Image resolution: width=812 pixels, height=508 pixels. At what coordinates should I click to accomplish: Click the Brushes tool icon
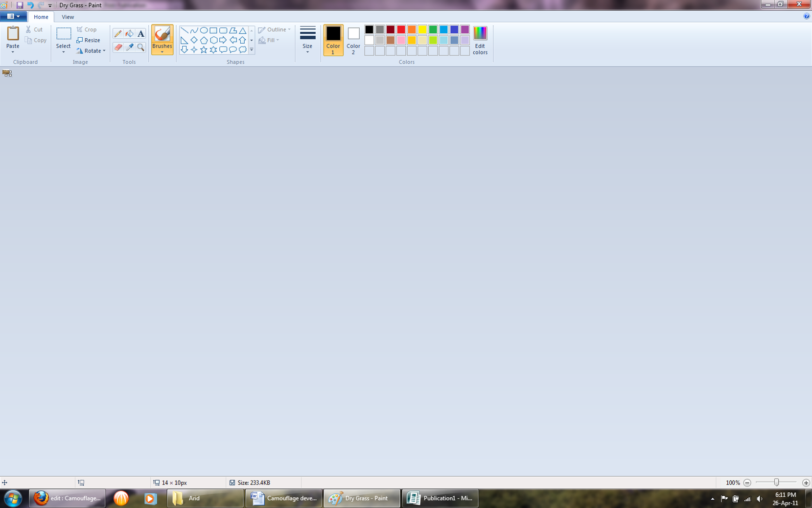click(x=162, y=34)
